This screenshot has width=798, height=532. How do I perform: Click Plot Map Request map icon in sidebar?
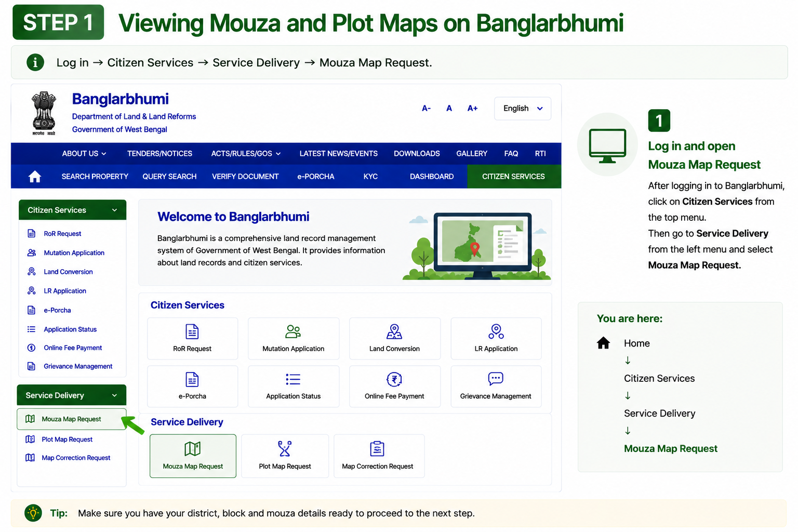point(30,440)
